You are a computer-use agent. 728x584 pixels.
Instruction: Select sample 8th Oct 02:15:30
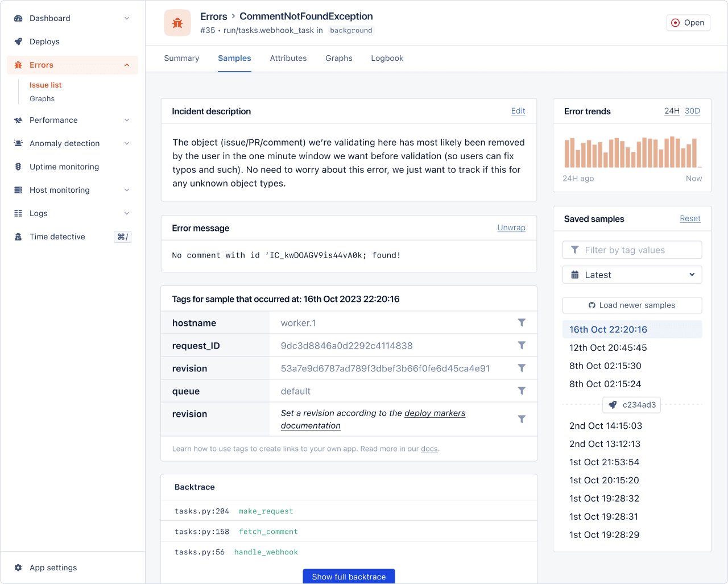click(605, 366)
